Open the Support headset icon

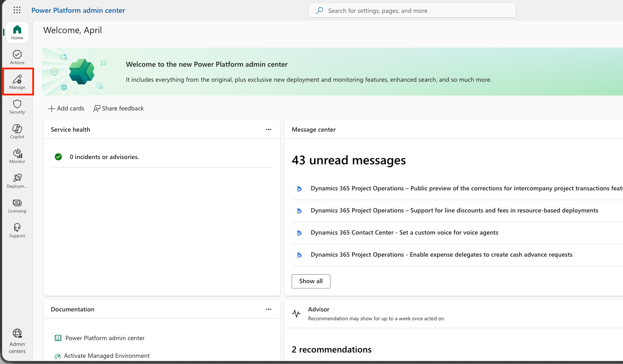[17, 230]
